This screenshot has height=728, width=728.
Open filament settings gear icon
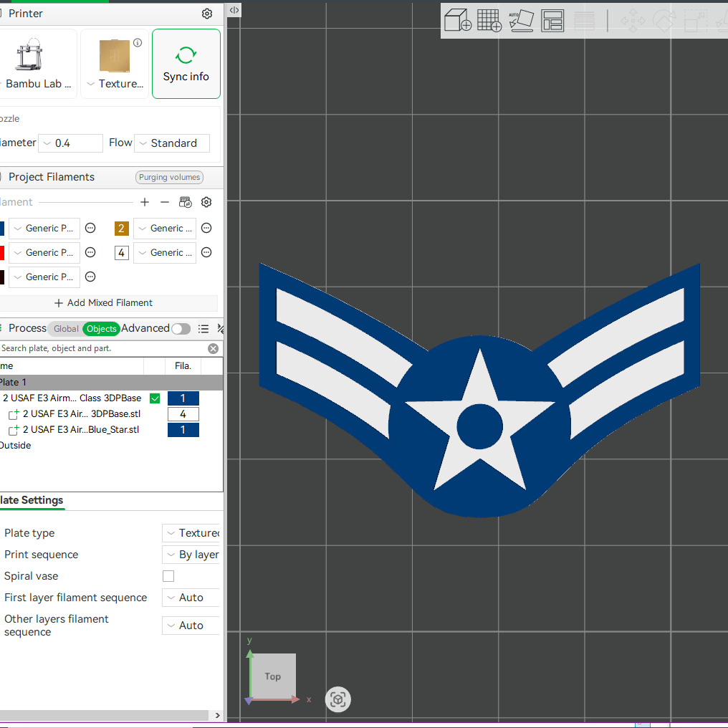tap(206, 202)
